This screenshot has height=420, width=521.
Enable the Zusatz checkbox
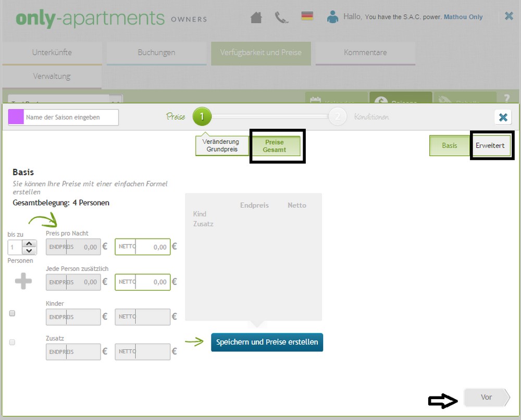point(12,342)
